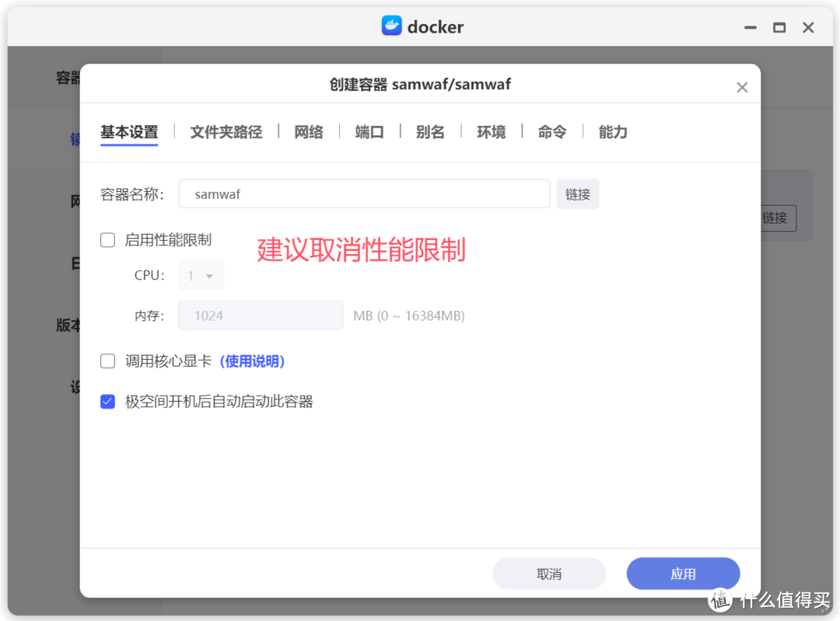This screenshot has width=840, height=621.
Task: Open the 使用说明 link
Action: [253, 361]
